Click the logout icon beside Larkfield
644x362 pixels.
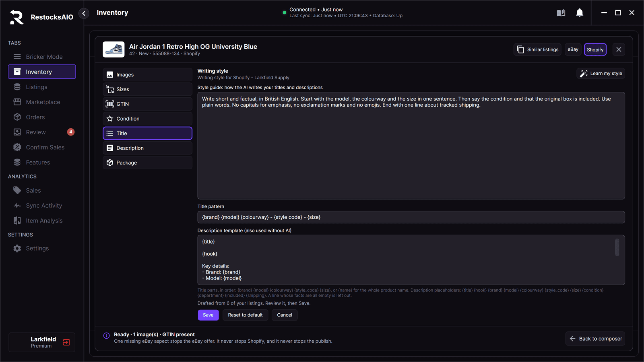(66, 342)
